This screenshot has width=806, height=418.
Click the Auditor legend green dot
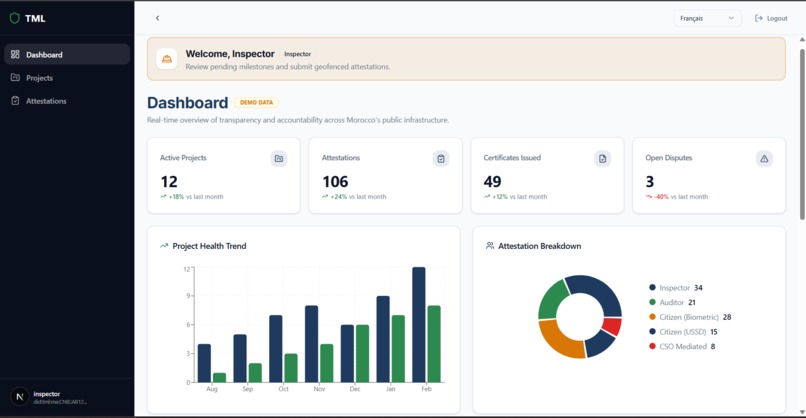click(652, 302)
